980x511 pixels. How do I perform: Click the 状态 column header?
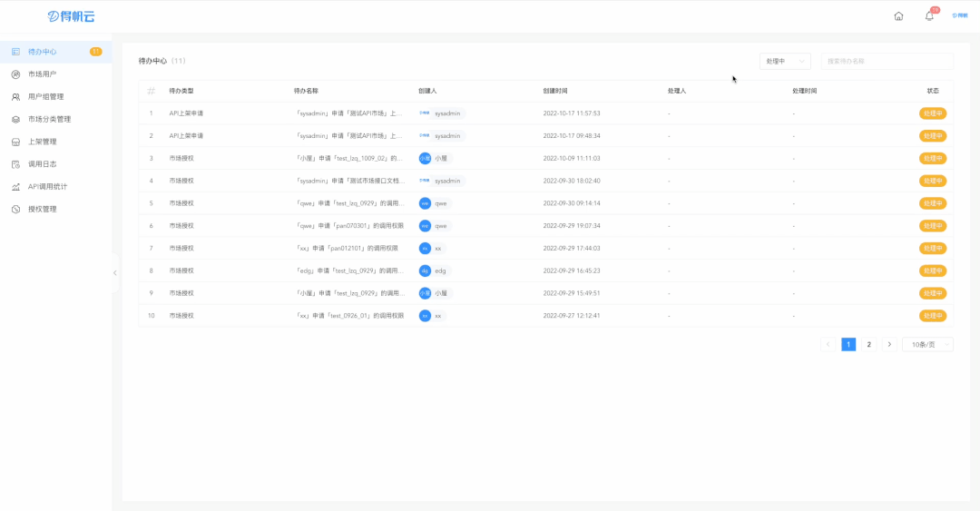(933, 92)
